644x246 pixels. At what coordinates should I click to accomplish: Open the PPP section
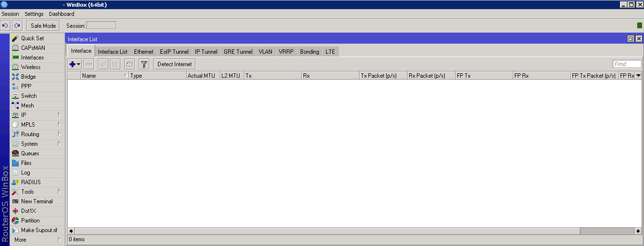[37, 86]
